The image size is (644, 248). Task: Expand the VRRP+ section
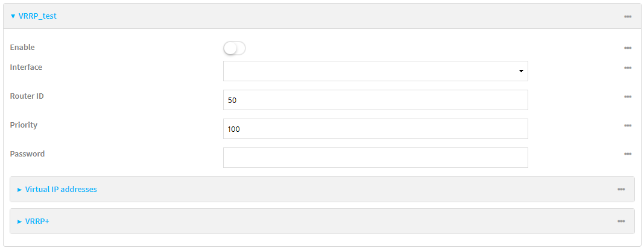tap(37, 222)
